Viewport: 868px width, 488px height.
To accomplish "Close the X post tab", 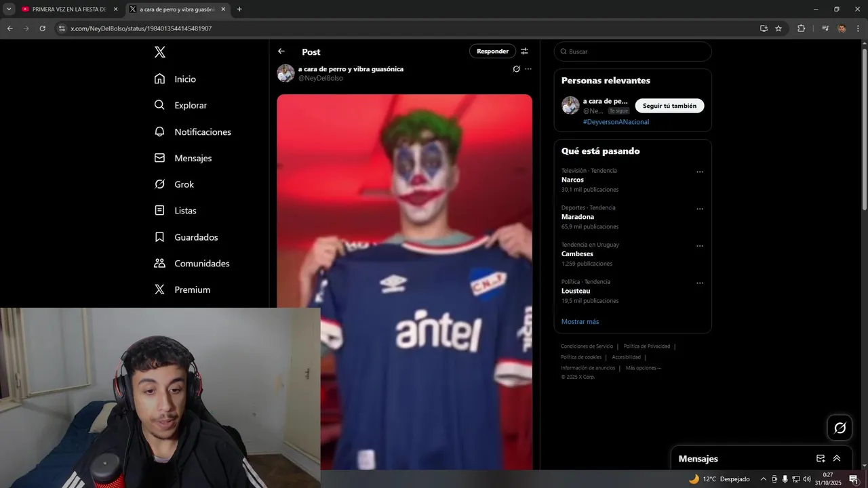I will (223, 9).
